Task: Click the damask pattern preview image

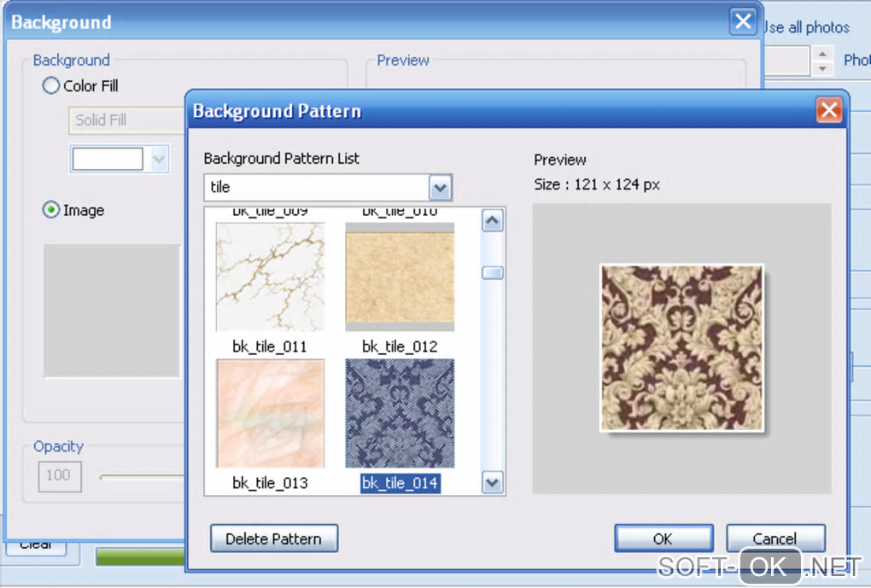Action: click(x=681, y=347)
